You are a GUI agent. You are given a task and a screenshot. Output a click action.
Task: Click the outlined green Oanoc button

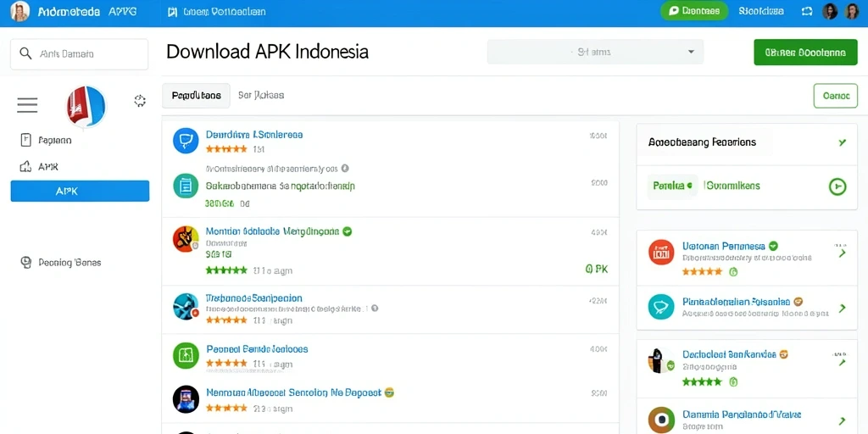pyautogui.click(x=835, y=96)
